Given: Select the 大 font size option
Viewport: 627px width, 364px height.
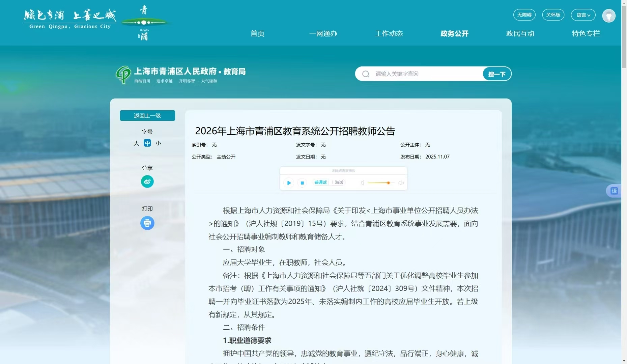Looking at the screenshot, I should (x=136, y=143).
